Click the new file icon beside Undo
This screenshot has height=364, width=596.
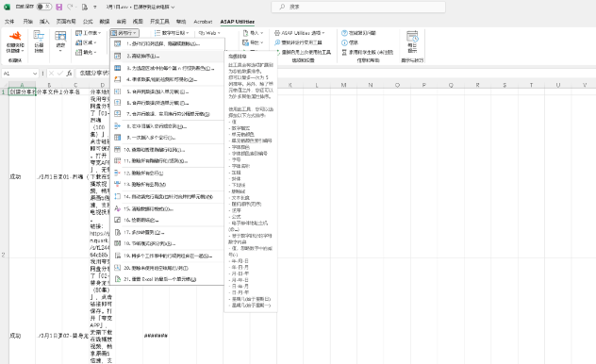click(x=84, y=7)
